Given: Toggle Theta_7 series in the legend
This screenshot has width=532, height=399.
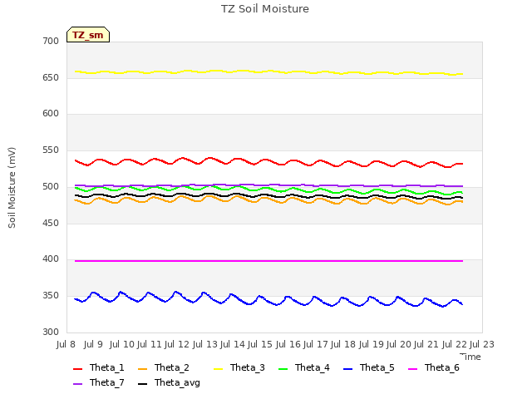Looking at the screenshot, I should (99, 382).
